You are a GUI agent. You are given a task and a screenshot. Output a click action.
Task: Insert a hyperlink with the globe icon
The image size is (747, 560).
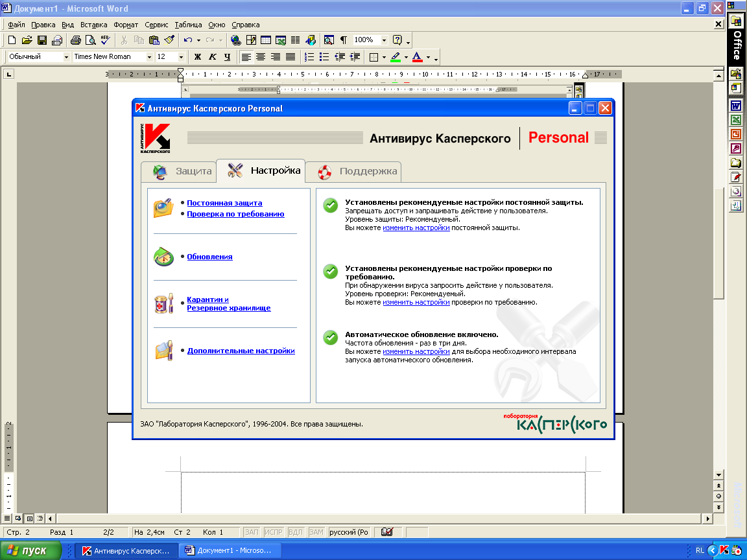pos(235,40)
